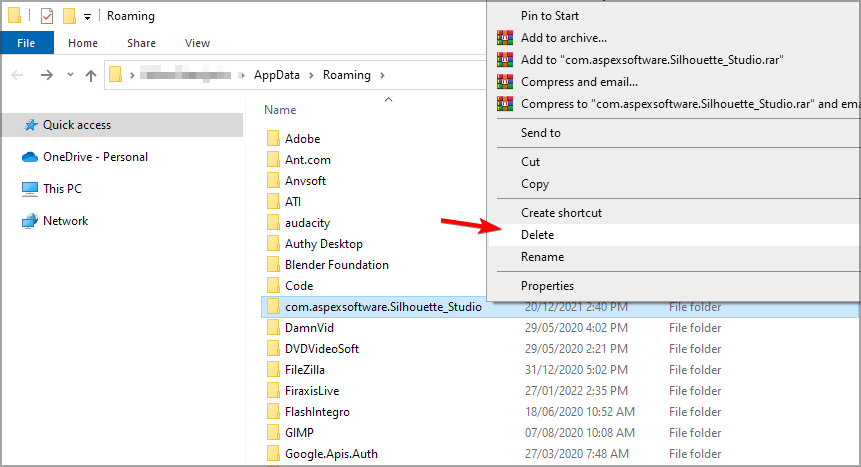Sort by the Name column header

coord(280,110)
